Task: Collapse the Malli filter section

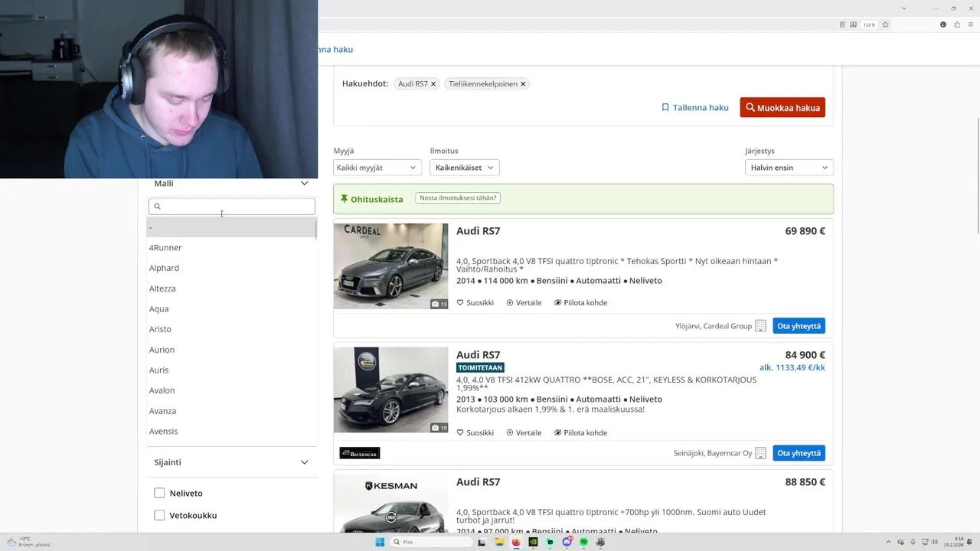Action: coord(304,184)
